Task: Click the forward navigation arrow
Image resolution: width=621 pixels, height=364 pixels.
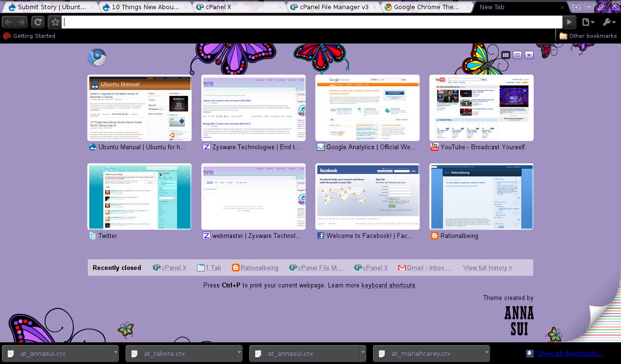Action: click(21, 22)
